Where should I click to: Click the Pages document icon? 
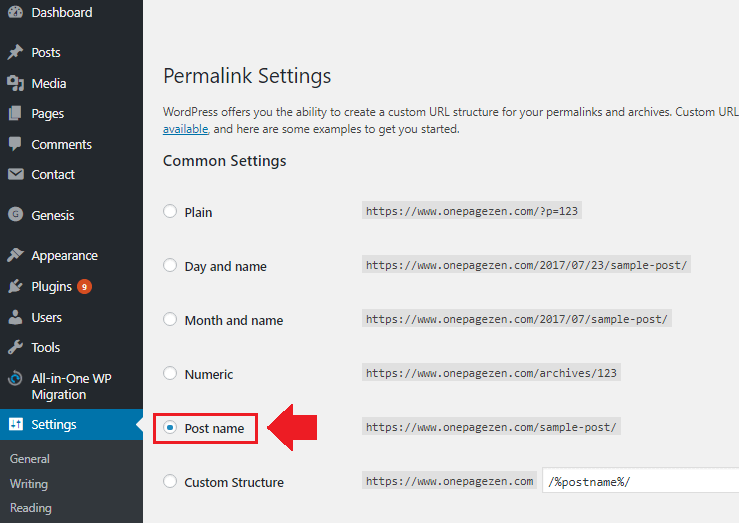[15, 114]
